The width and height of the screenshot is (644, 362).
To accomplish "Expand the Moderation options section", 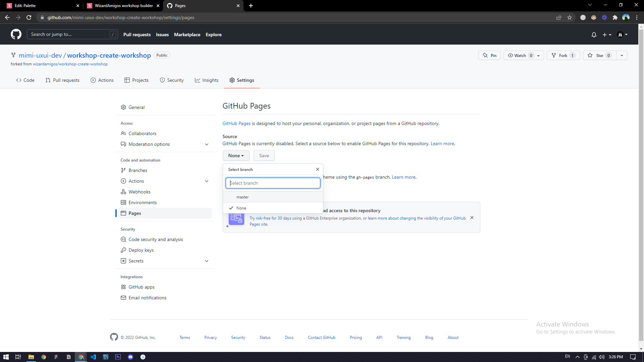I will pyautogui.click(x=206, y=144).
